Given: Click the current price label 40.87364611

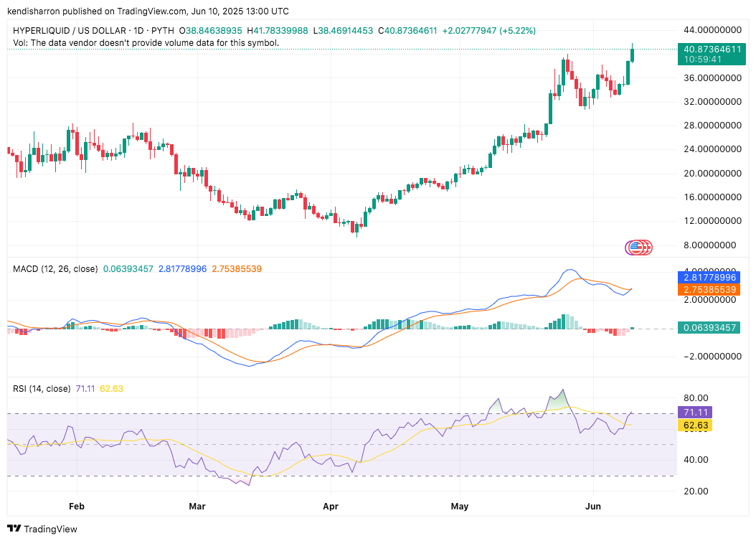Looking at the screenshot, I should (712, 50).
